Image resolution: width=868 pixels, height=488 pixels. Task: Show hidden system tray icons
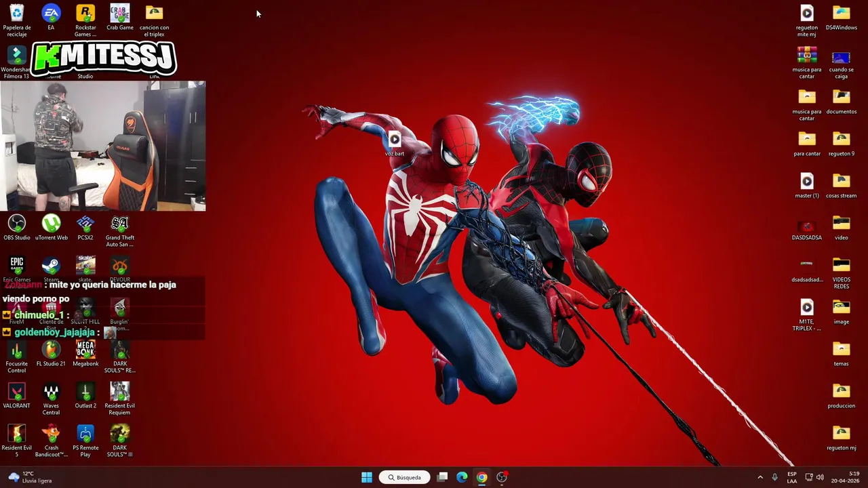(760, 477)
